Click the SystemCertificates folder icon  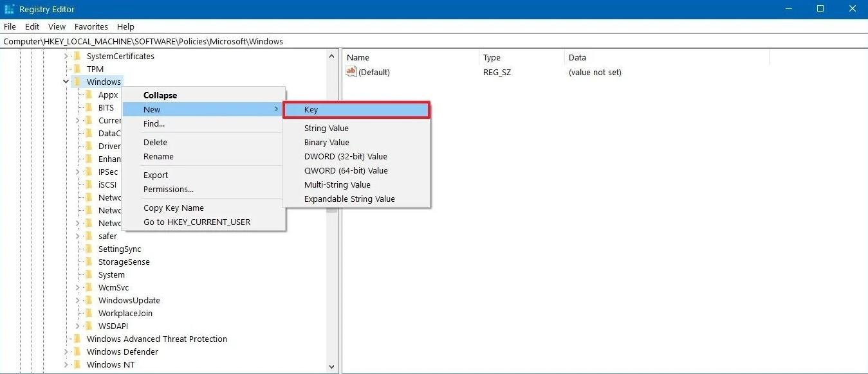pos(77,56)
